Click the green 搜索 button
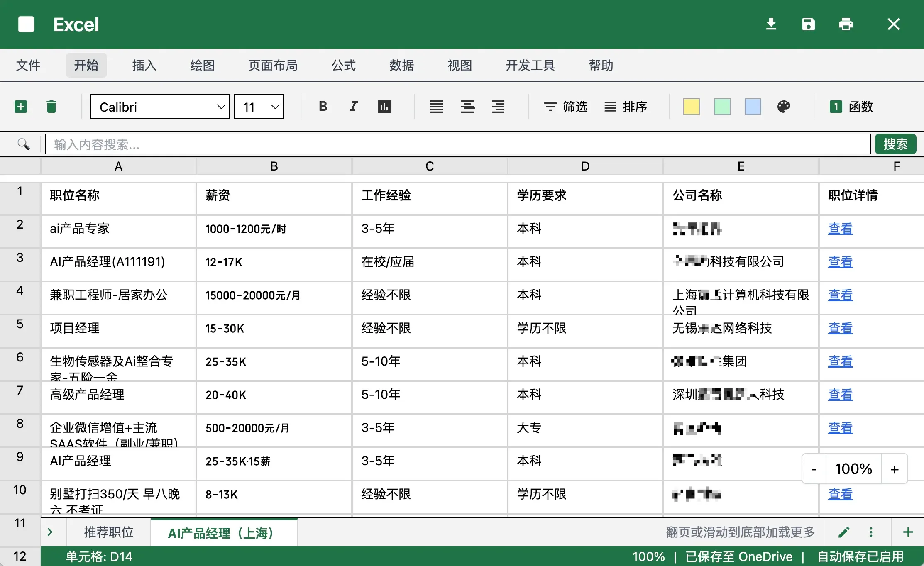The image size is (924, 566). pos(895,144)
